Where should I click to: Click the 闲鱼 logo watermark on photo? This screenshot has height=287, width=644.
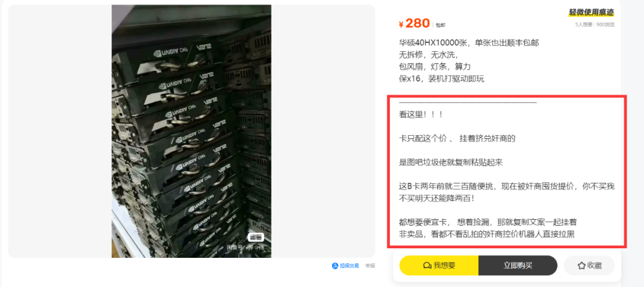(x=255, y=237)
